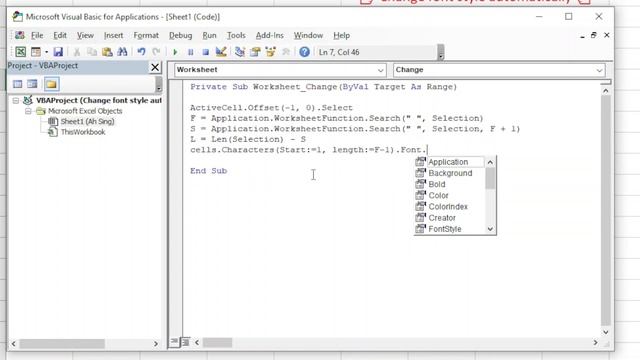640x360 pixels.
Task: Click the Copy toolbar icon
Action: (x=92, y=52)
